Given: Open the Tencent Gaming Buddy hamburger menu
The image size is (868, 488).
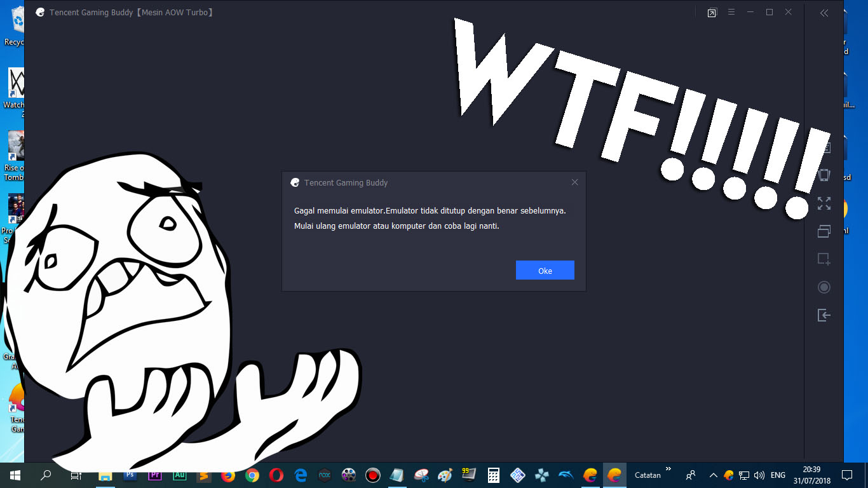Looking at the screenshot, I should point(731,12).
